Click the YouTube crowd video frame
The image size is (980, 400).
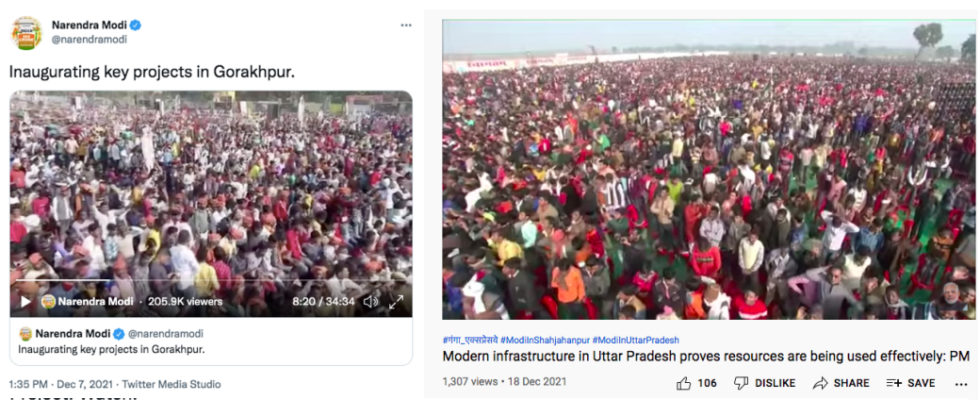[x=709, y=170]
